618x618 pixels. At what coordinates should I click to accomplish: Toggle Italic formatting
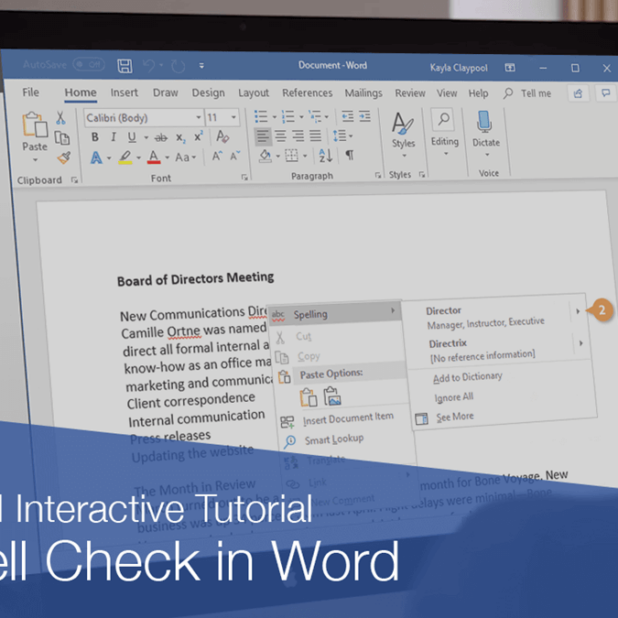114,137
